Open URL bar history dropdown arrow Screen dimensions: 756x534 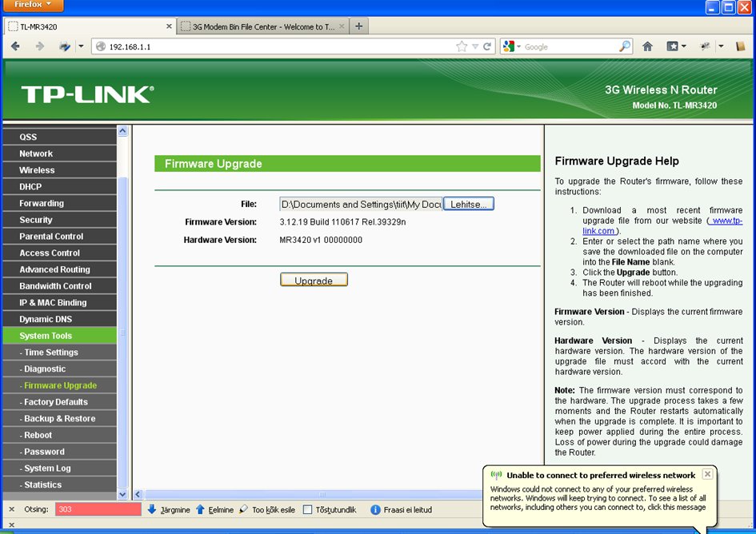tap(475, 46)
